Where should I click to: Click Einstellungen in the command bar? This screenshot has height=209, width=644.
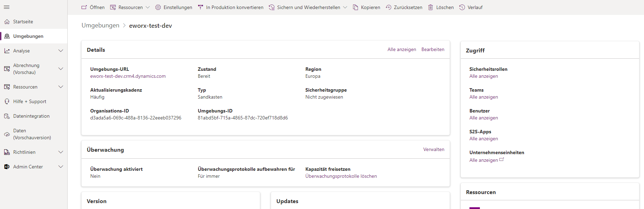(x=174, y=7)
